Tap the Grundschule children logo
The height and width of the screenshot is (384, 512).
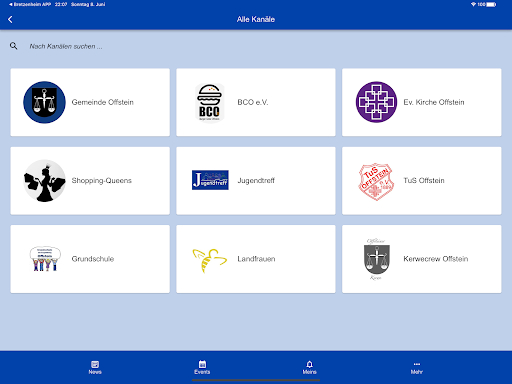45,259
